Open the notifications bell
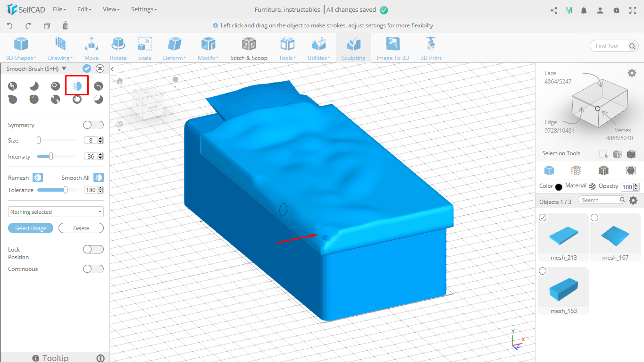This screenshot has width=644, height=362. [x=584, y=10]
